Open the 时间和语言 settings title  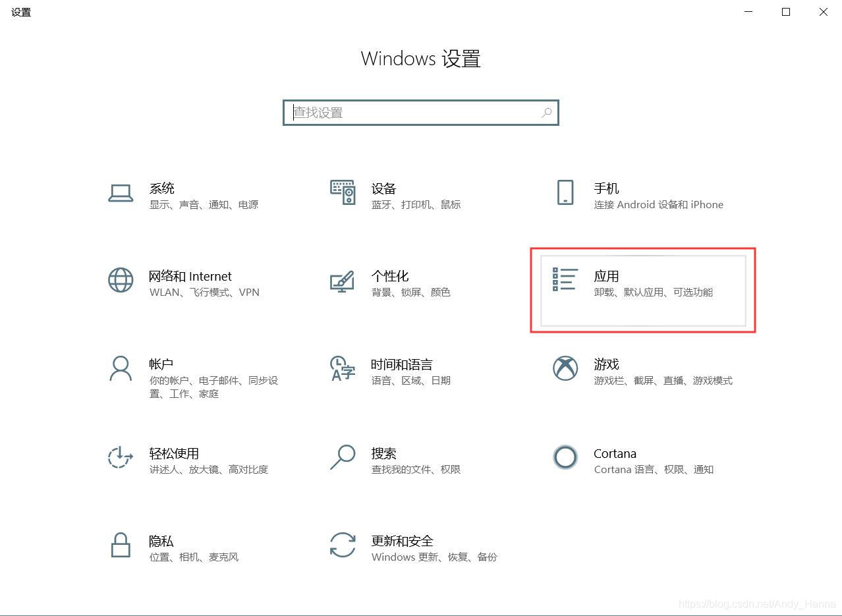402,364
